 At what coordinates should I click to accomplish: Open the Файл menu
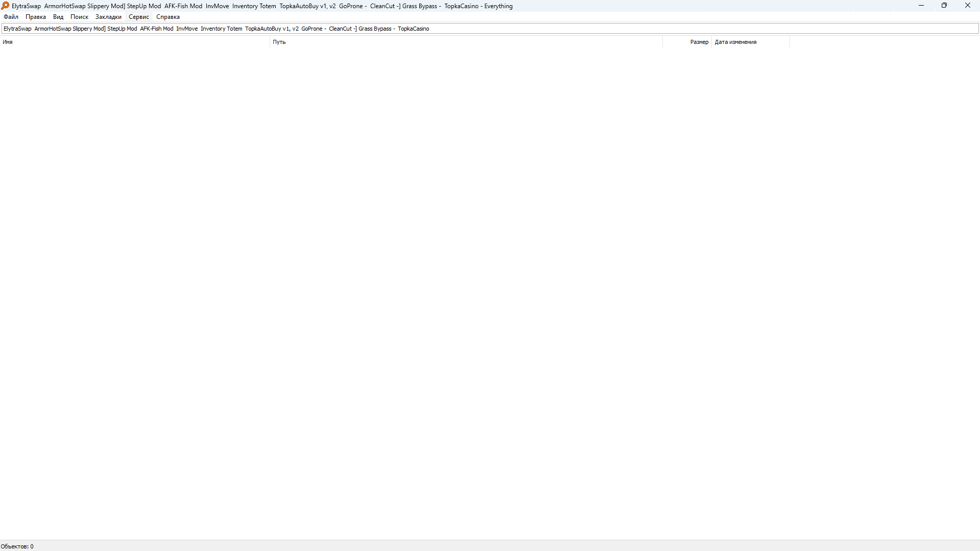pyautogui.click(x=11, y=17)
